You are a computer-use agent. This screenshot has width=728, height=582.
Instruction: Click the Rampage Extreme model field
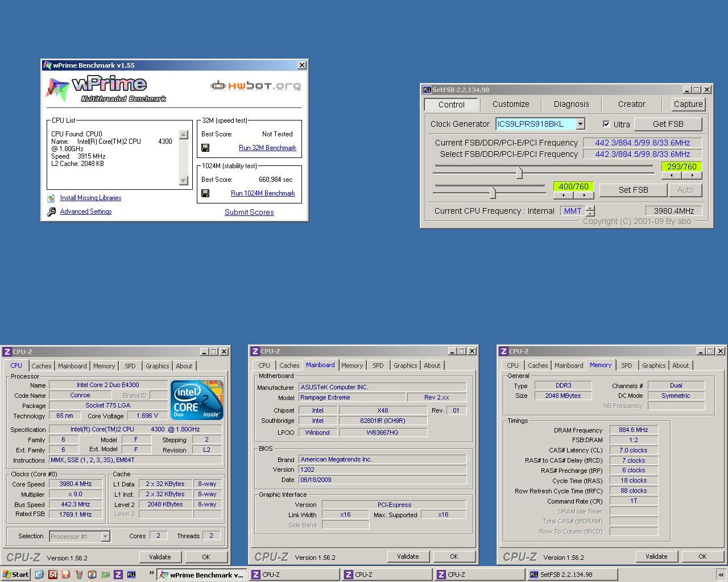[x=352, y=397]
